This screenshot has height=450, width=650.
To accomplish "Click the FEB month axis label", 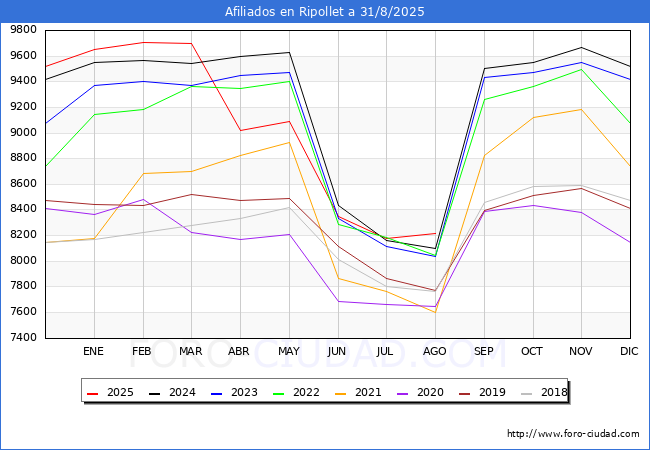I will tap(142, 352).
